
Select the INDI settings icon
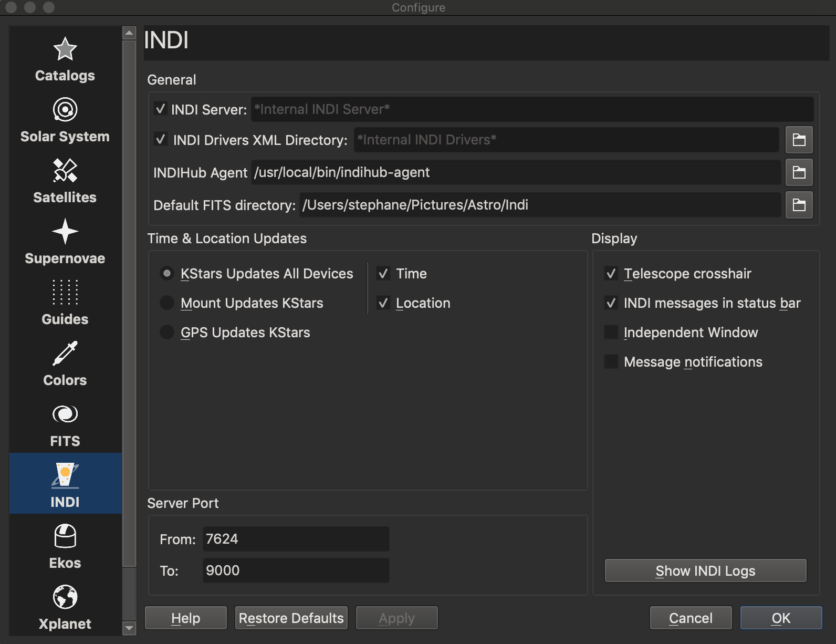(65, 475)
